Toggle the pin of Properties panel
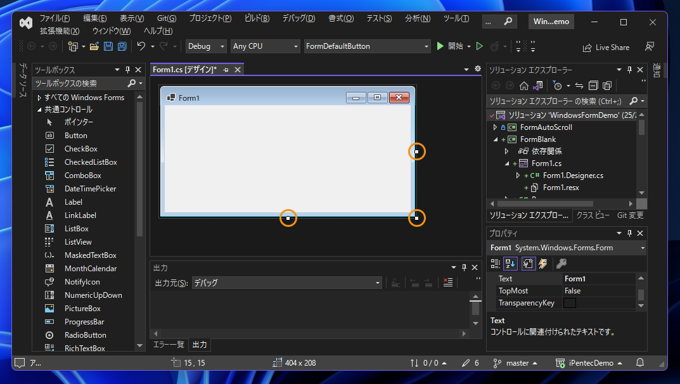This screenshot has height=384, width=680. coord(629,233)
